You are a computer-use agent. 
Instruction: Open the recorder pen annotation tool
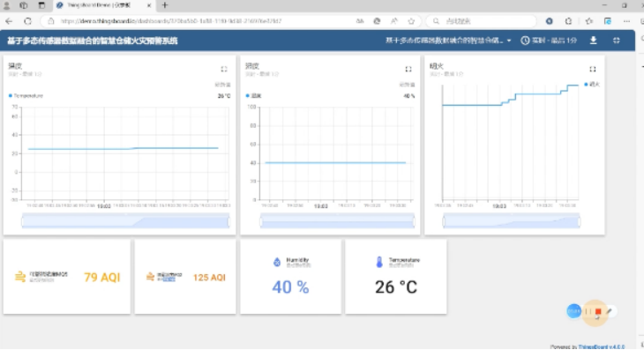tap(610, 311)
